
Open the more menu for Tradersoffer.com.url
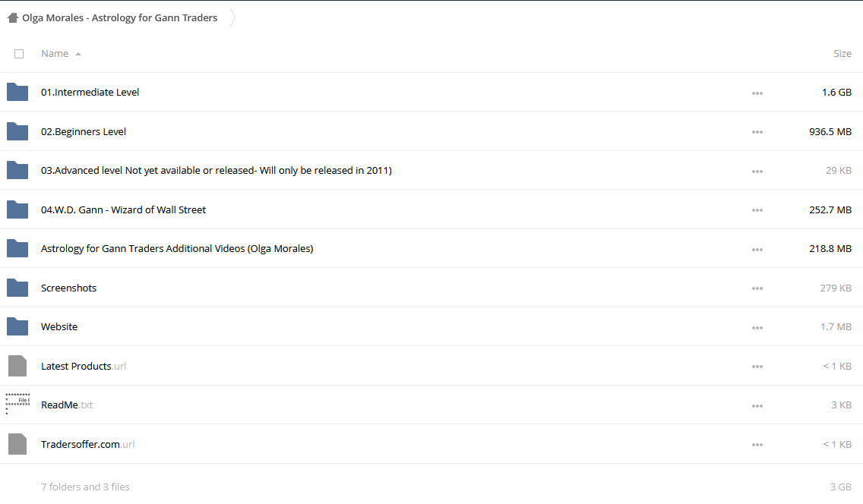pos(757,446)
